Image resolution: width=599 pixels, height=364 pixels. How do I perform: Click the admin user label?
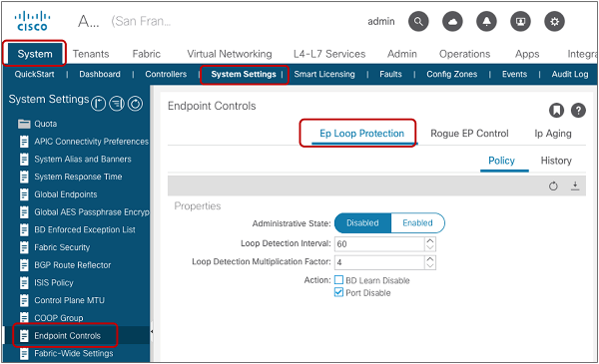click(x=381, y=21)
